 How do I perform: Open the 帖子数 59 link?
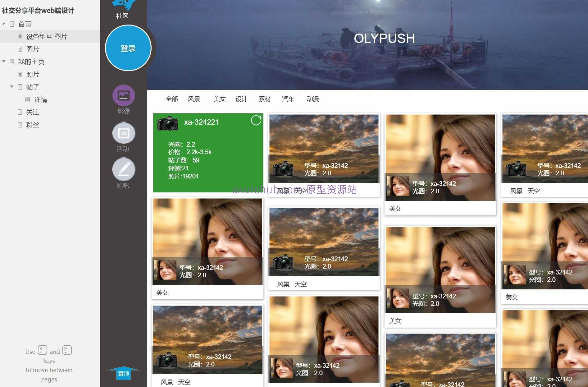(196, 160)
